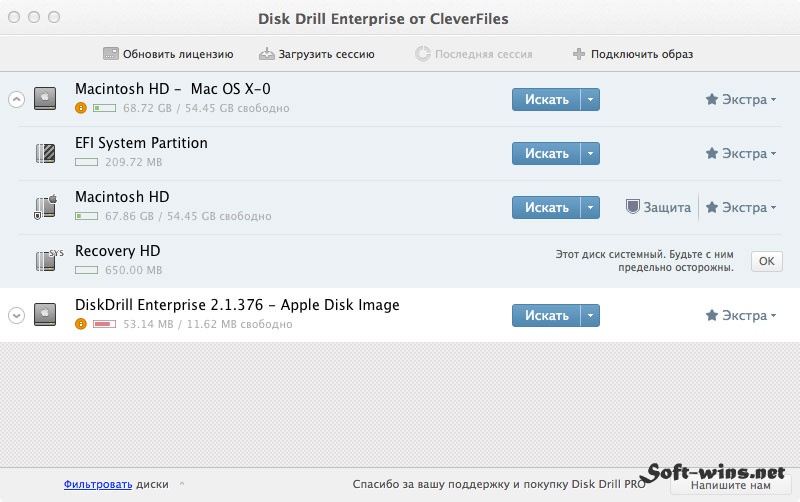Open search options arrow for DiskDrill Enterprise image

pyautogui.click(x=590, y=315)
